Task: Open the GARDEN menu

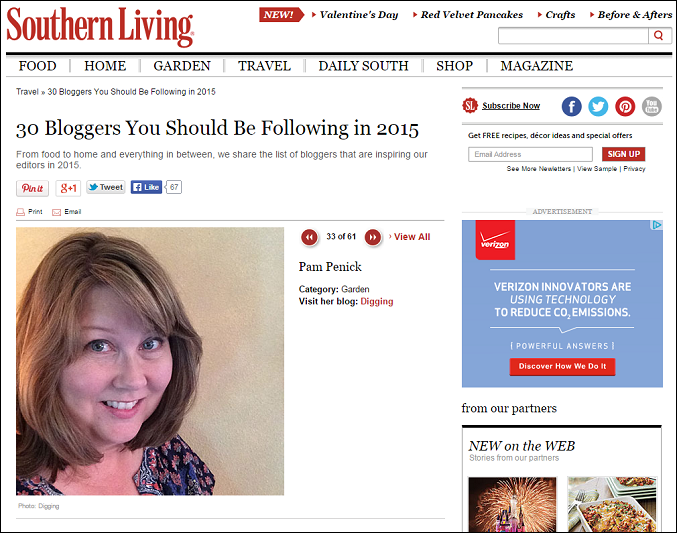Action: [182, 66]
